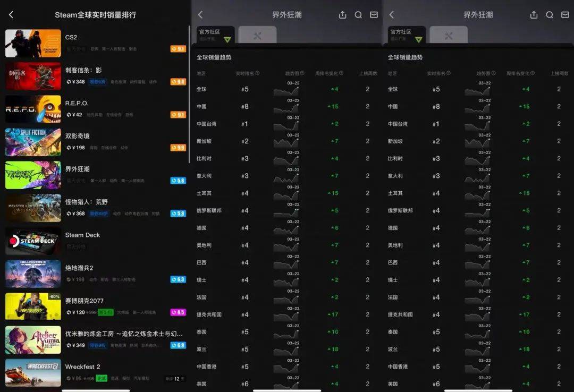Select Steam Deck title text
This screenshot has width=574, height=392.
pos(82,235)
